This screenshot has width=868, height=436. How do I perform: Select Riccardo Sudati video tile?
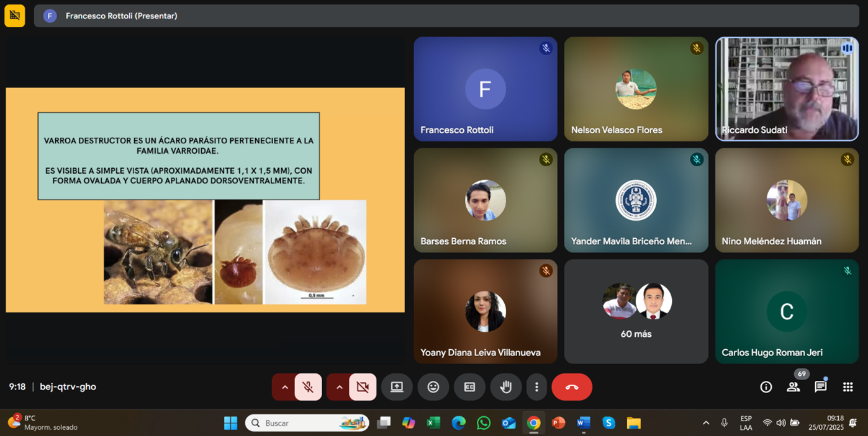[x=787, y=89]
